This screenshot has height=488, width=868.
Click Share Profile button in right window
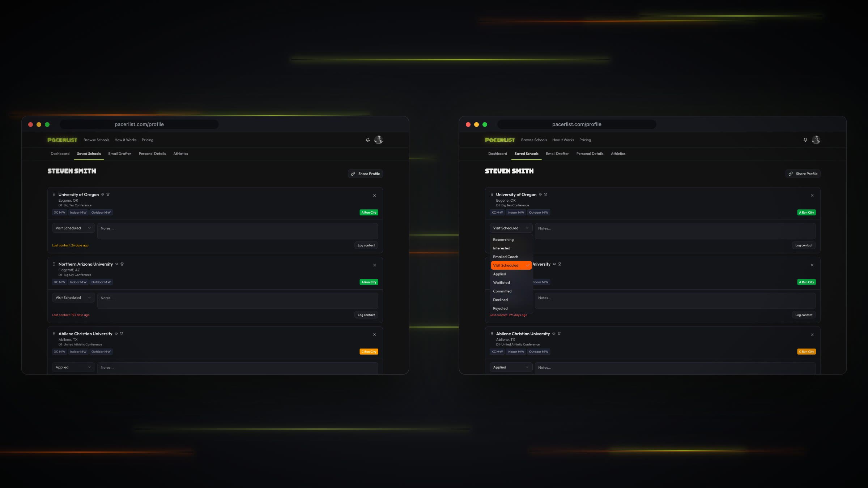coord(803,174)
